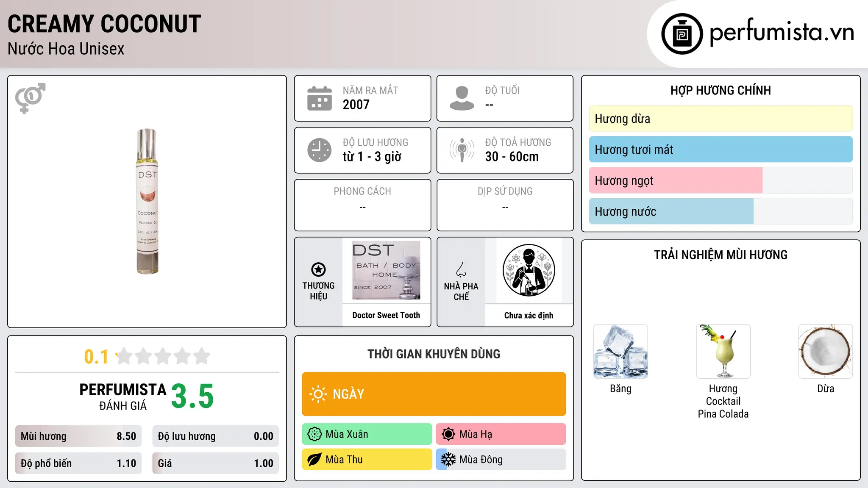868x488 pixels.
Task: Click the PERFUMISTA ĐÁNH GIÁ label
Action: (x=122, y=396)
